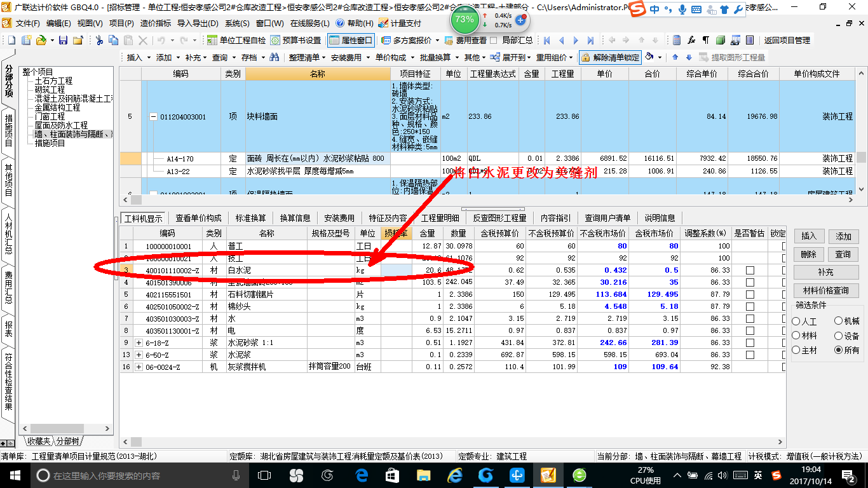This screenshot has height=488, width=868.
Task: Check the 局部汇总 checkbox
Action: [494, 40]
